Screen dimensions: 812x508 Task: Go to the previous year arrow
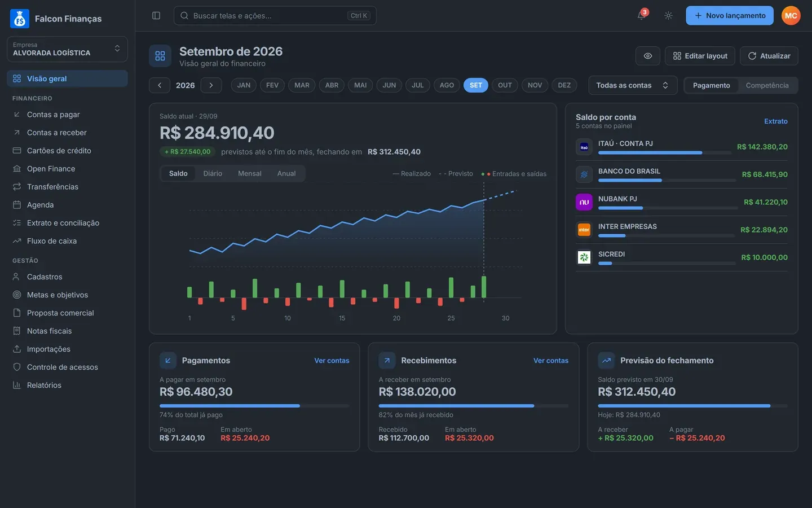pyautogui.click(x=160, y=85)
